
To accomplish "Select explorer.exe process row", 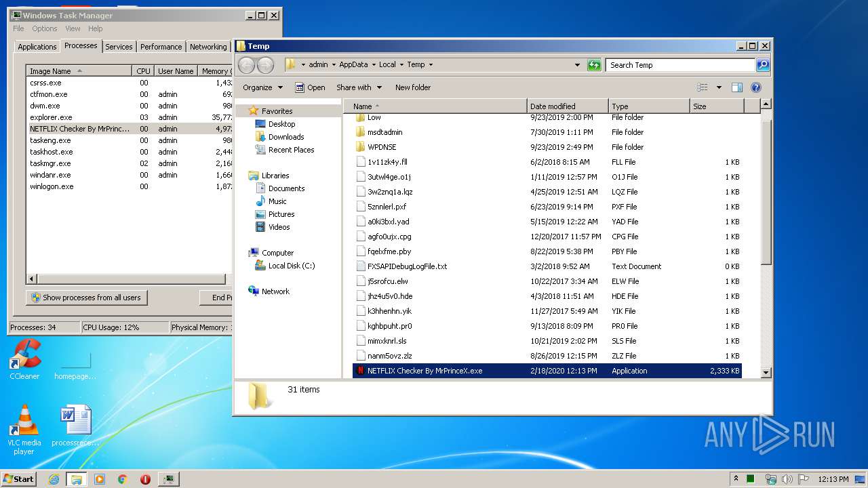I will point(129,117).
